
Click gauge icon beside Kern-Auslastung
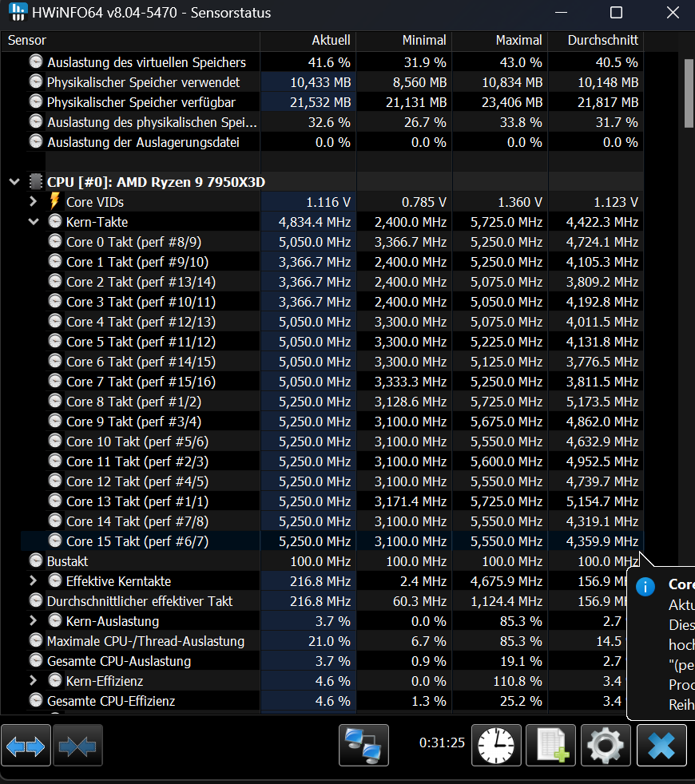[x=54, y=620]
